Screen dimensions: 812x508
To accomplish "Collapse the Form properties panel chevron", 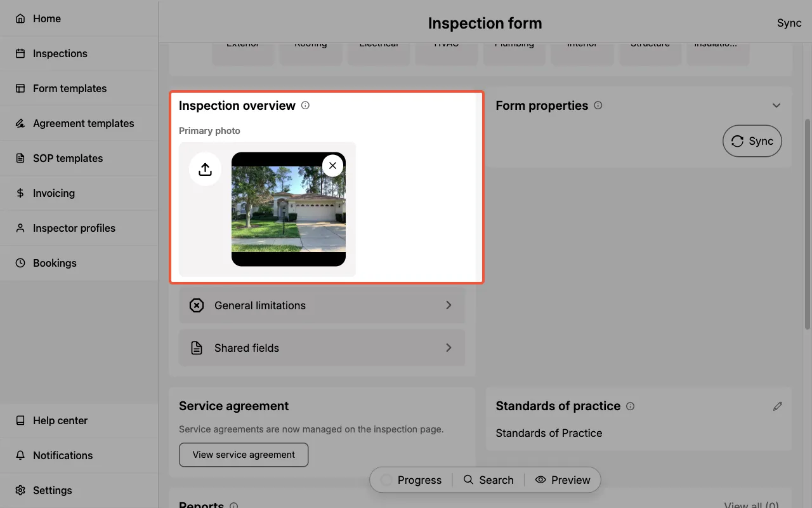I will [776, 105].
